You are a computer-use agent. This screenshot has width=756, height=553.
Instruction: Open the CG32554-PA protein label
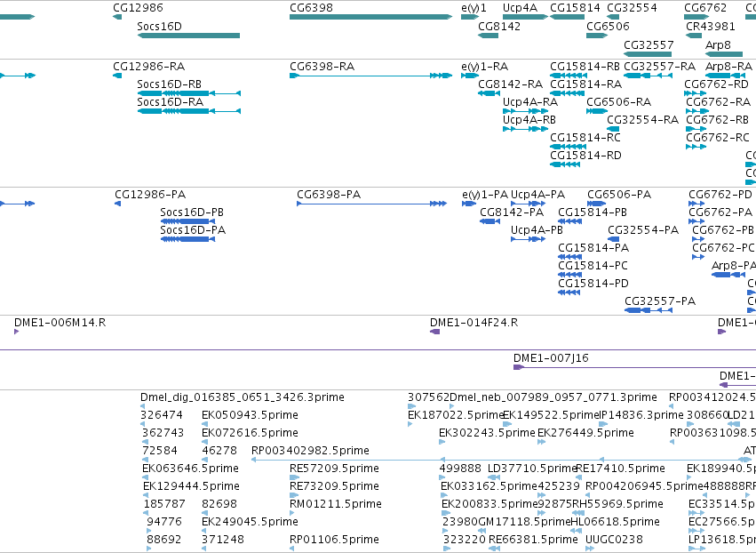[x=642, y=230]
